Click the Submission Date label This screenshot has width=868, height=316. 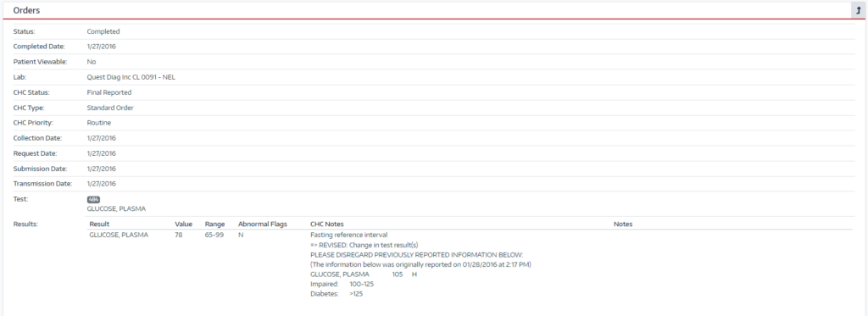40,169
